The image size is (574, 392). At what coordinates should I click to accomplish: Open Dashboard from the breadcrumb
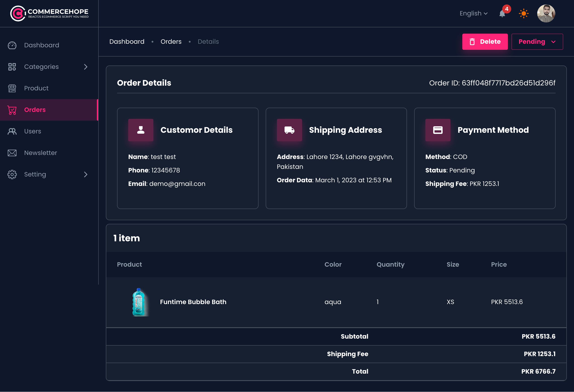click(127, 41)
